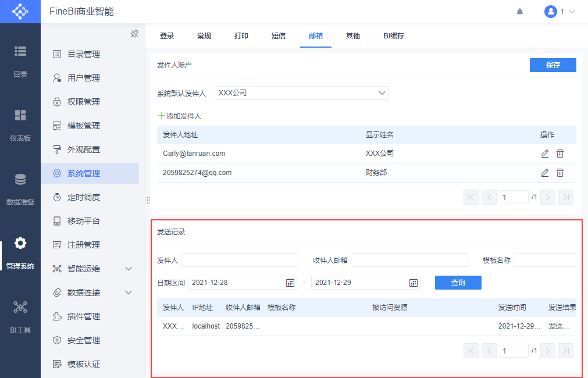
Task: Click 添加发件人 link
Action: pyautogui.click(x=180, y=116)
